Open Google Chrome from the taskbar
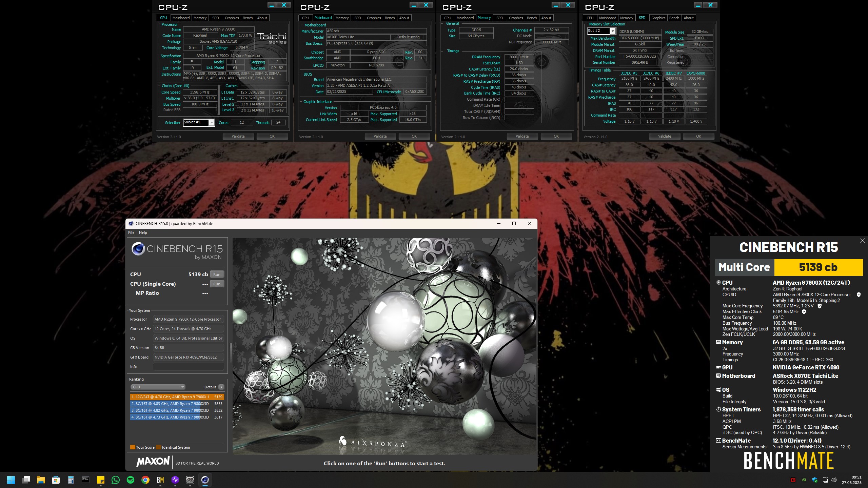Screen dimensions: 868x488 coord(145,480)
